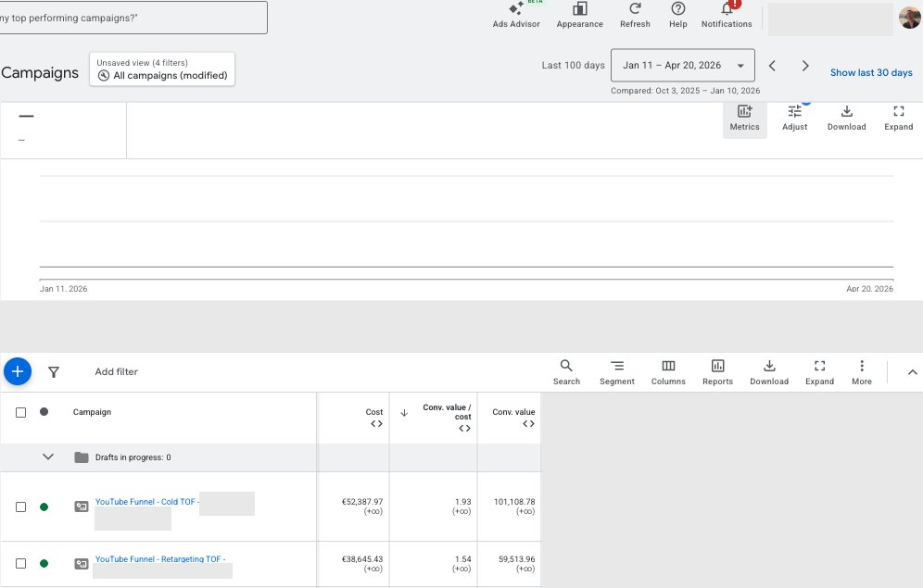Collapse the table toolbar chevron
Viewport: 923px width, 588px height.
tap(912, 371)
